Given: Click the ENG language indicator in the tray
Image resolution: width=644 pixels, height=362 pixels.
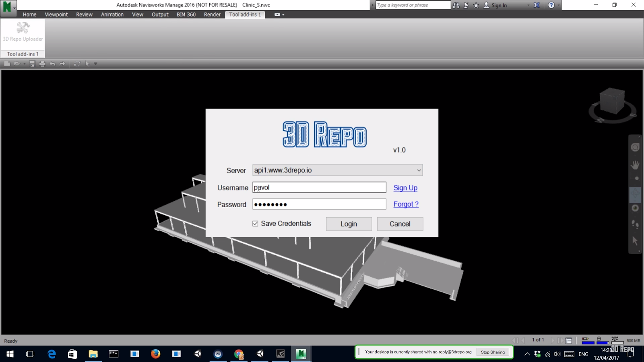Looking at the screenshot, I should [583, 354].
